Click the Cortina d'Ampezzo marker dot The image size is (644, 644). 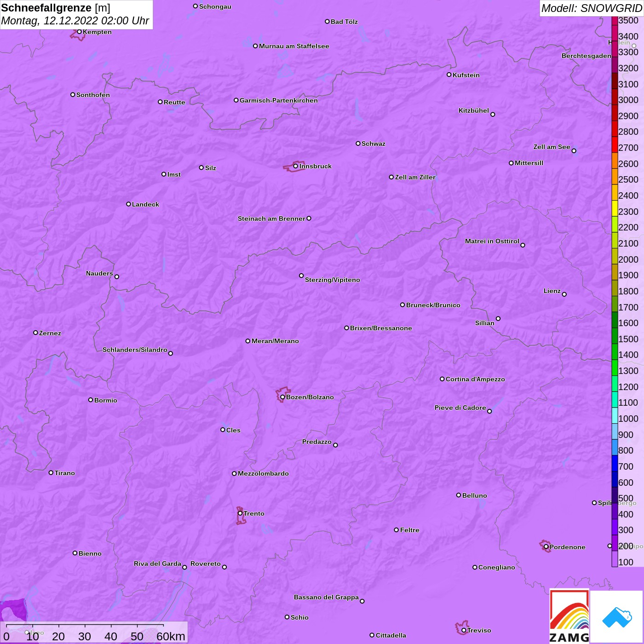click(442, 379)
